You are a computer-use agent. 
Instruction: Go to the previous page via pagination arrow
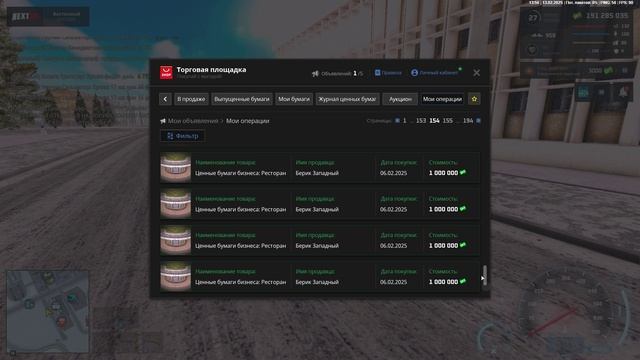click(x=397, y=121)
